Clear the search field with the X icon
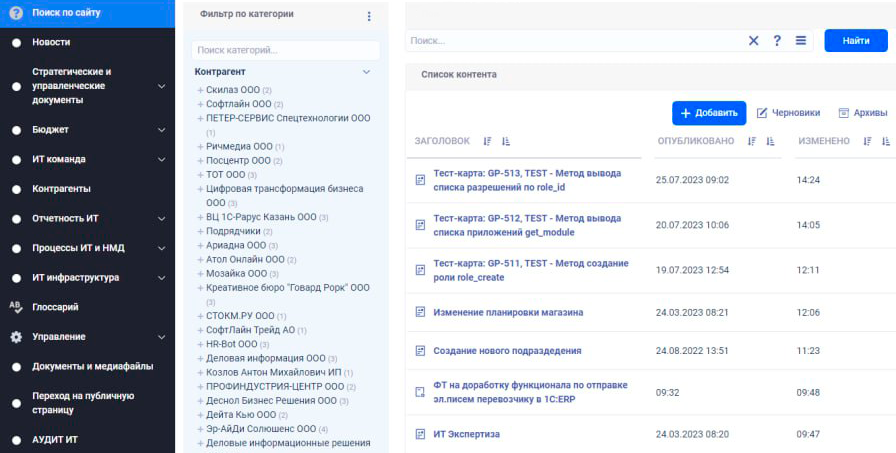The width and height of the screenshot is (896, 453). coord(754,41)
